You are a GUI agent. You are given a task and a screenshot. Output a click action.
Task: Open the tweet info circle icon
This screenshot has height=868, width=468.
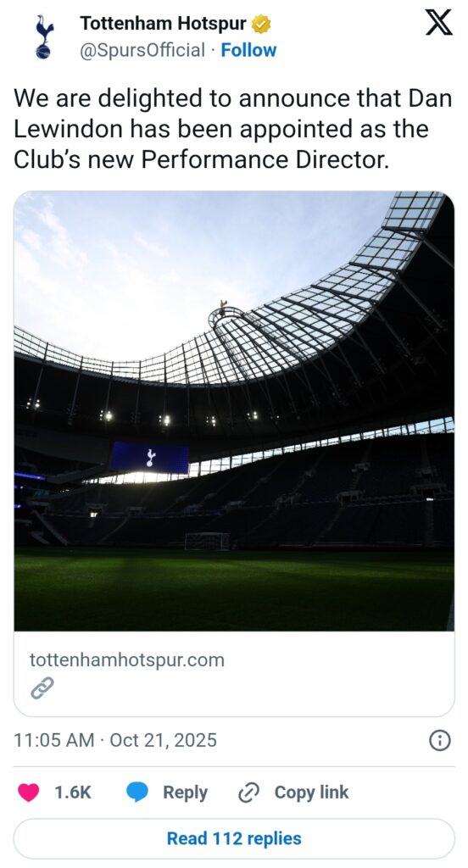(440, 740)
